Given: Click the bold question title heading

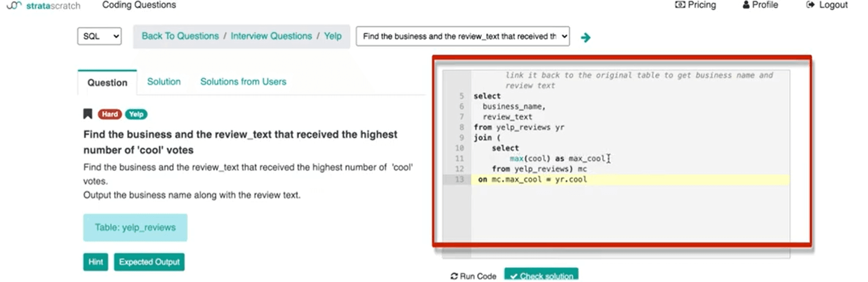Looking at the screenshot, I should [x=240, y=142].
